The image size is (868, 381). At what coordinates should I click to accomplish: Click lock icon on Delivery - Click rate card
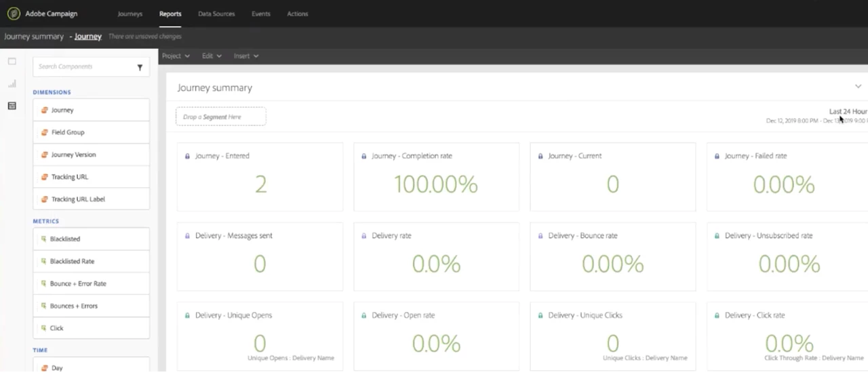point(717,315)
